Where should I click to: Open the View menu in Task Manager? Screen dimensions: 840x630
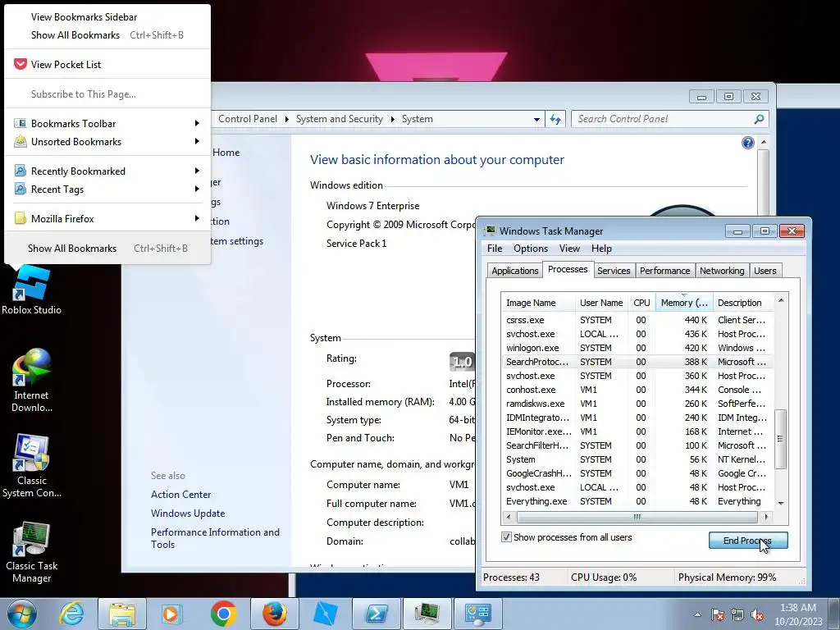pyautogui.click(x=569, y=249)
